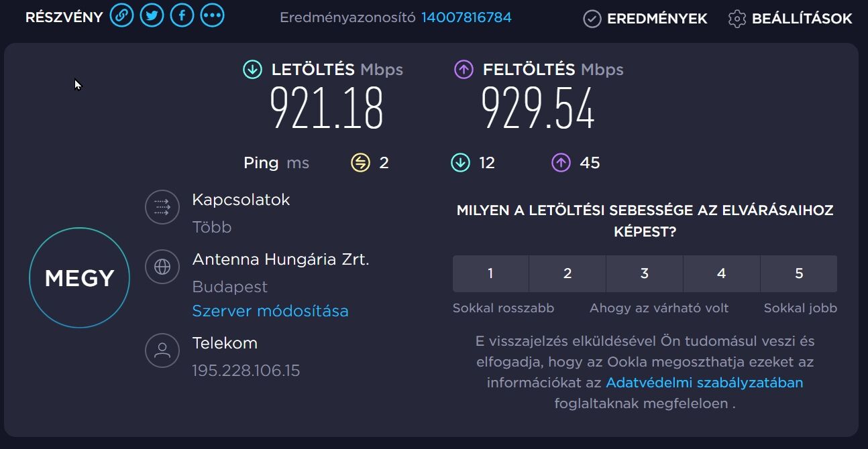Image resolution: width=868 pixels, height=449 pixels.
Task: Click the download arrow icon beside Letöltés
Action: [x=252, y=69]
